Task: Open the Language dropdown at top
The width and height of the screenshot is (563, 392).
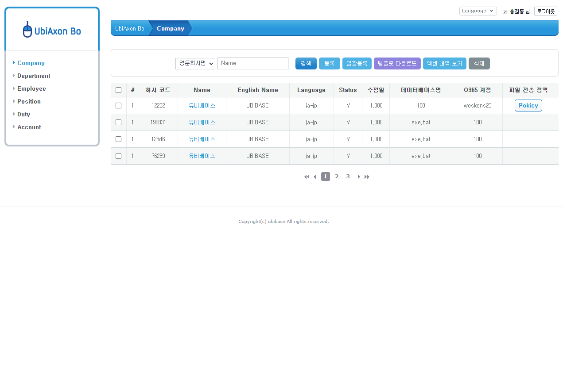Action: tap(478, 11)
